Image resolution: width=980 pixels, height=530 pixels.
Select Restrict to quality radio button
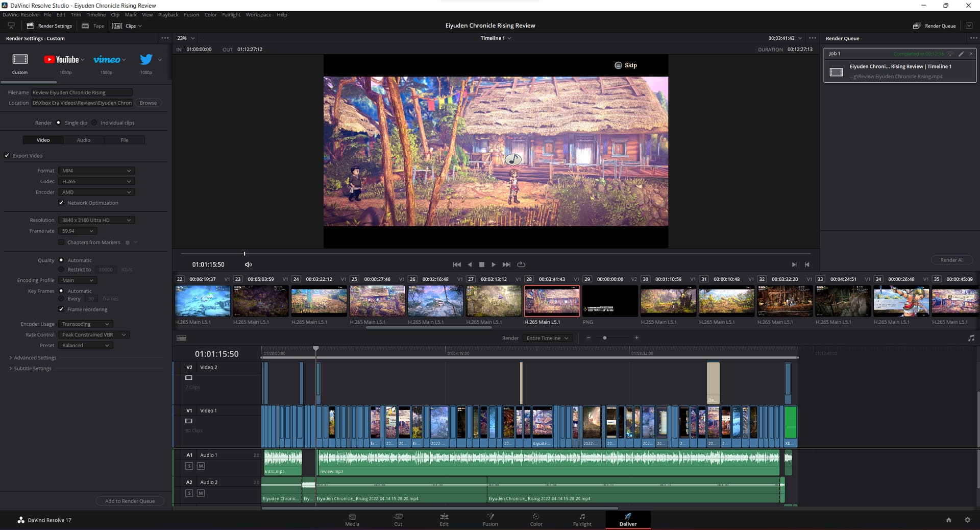61,270
